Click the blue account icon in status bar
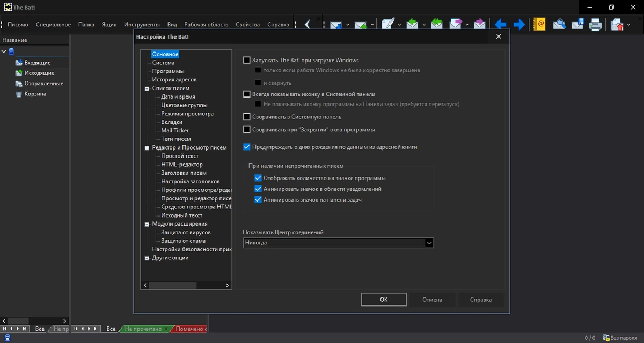This screenshot has height=343, width=644. point(8,338)
